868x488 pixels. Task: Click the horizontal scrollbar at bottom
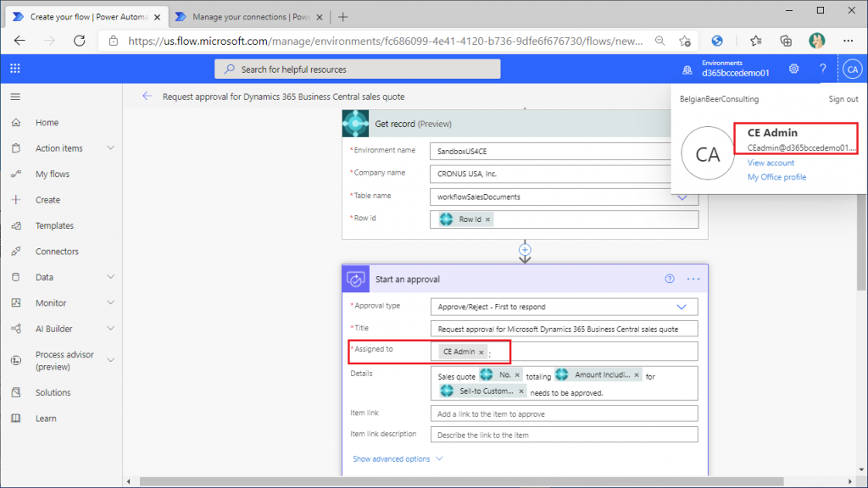point(461,482)
